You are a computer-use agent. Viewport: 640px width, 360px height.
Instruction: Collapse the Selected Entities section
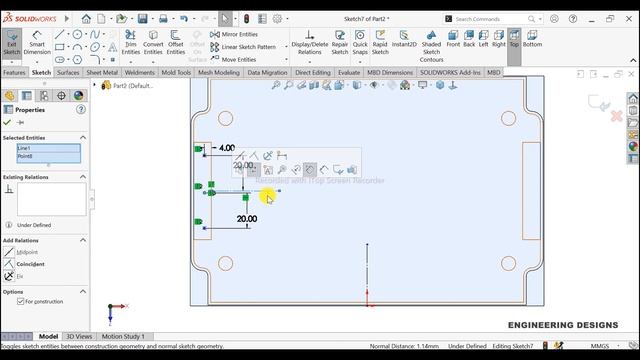click(x=83, y=138)
